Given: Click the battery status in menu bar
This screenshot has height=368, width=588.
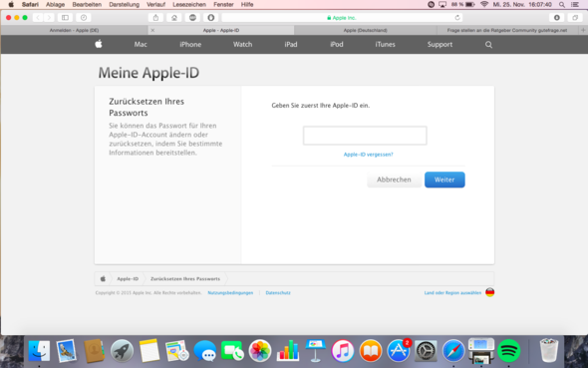Looking at the screenshot, I should [463, 5].
